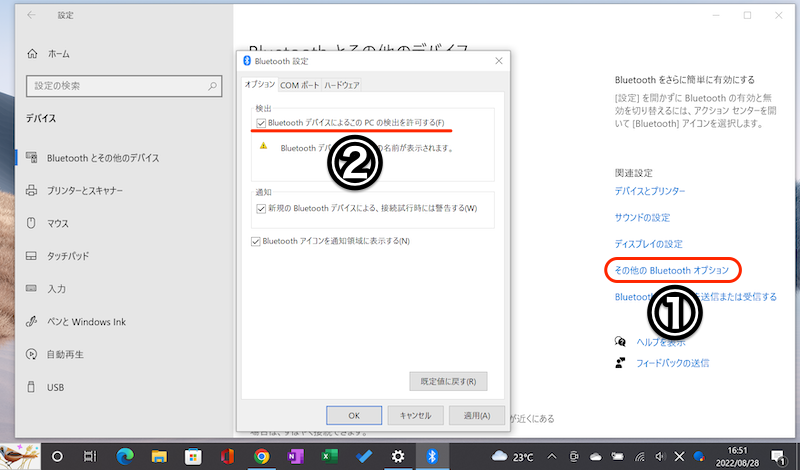800x470 pixels.
Task: Click the OK button in Bluetooth dialog
Action: coord(354,415)
